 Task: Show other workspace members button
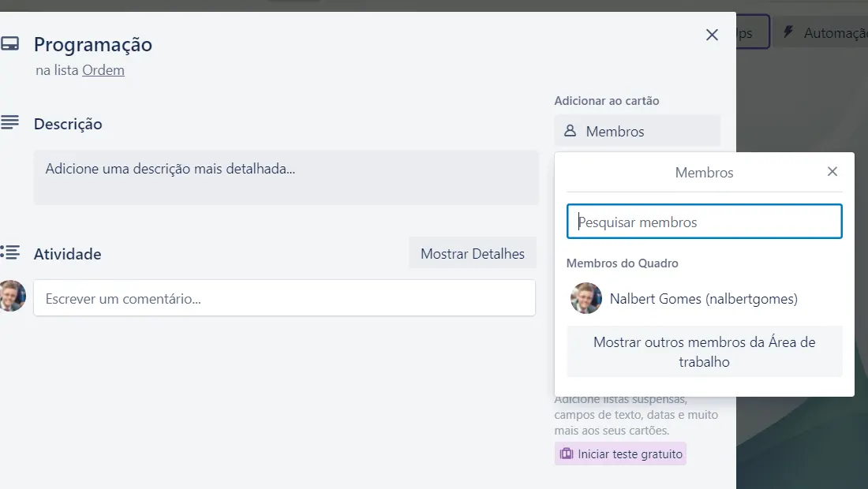coord(704,352)
